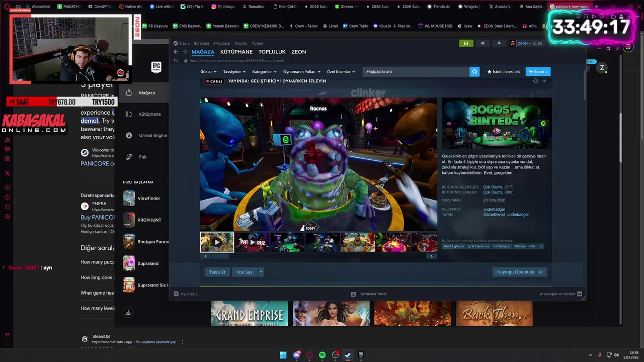Image resolution: width=644 pixels, height=362 pixels.
Task: Click the Z profile avatar in browser
Action: pyautogui.click(x=602, y=68)
